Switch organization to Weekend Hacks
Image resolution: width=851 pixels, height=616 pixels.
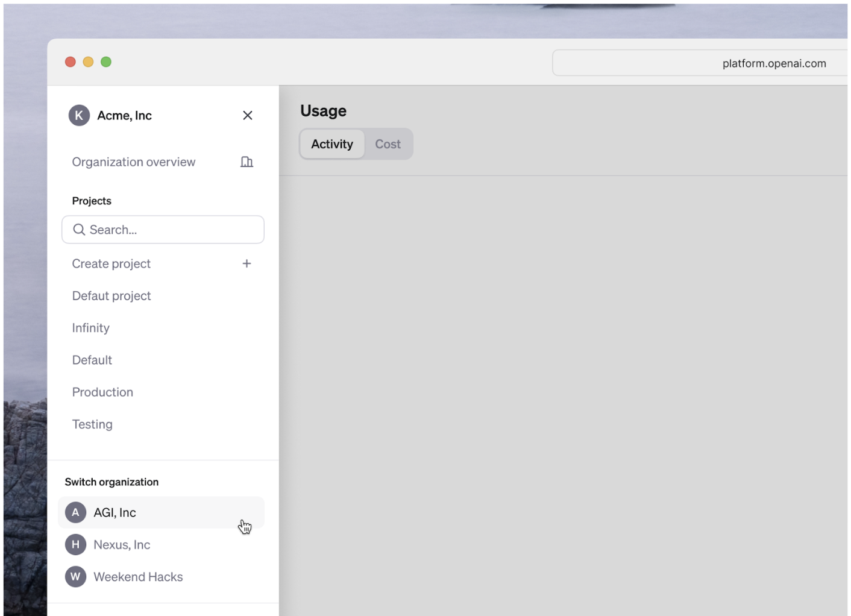(161, 577)
